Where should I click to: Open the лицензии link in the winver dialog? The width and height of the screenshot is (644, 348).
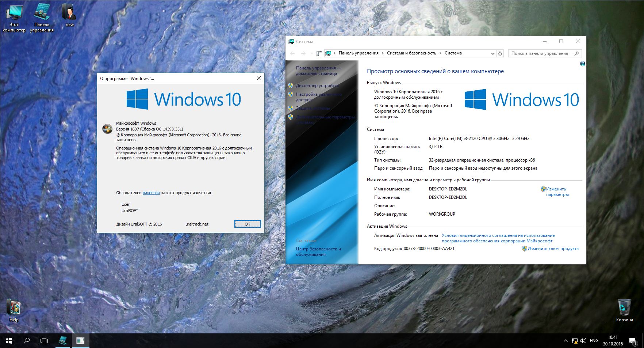click(x=151, y=193)
